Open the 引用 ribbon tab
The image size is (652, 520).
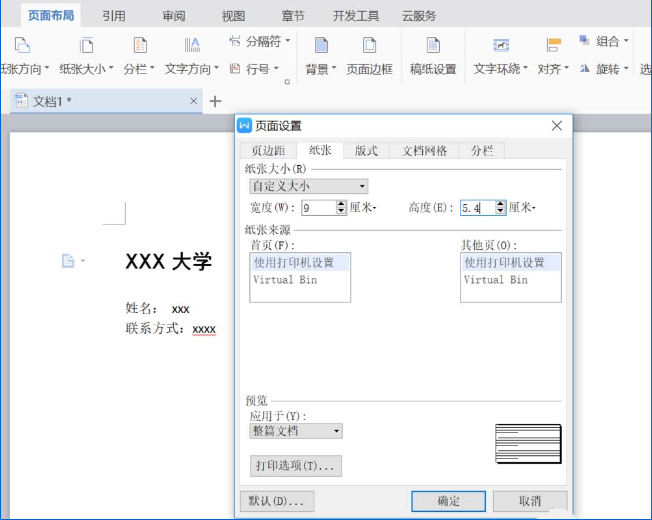tap(113, 16)
